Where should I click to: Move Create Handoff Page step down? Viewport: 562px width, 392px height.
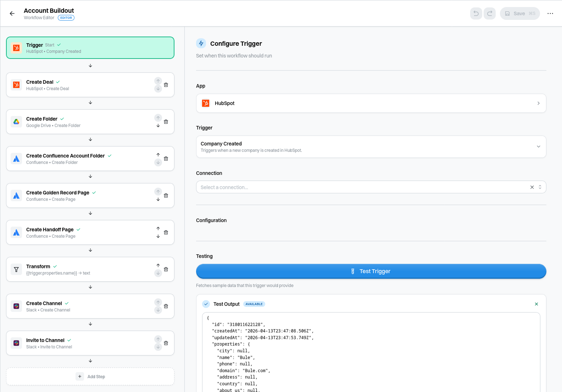(x=158, y=236)
